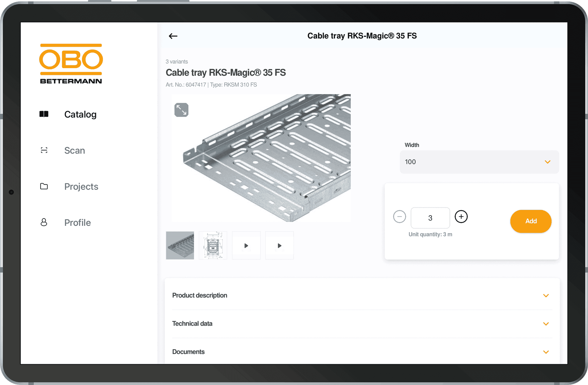This screenshot has height=385, width=588.
Task: Expand product image to fullscreen
Action: click(x=181, y=110)
